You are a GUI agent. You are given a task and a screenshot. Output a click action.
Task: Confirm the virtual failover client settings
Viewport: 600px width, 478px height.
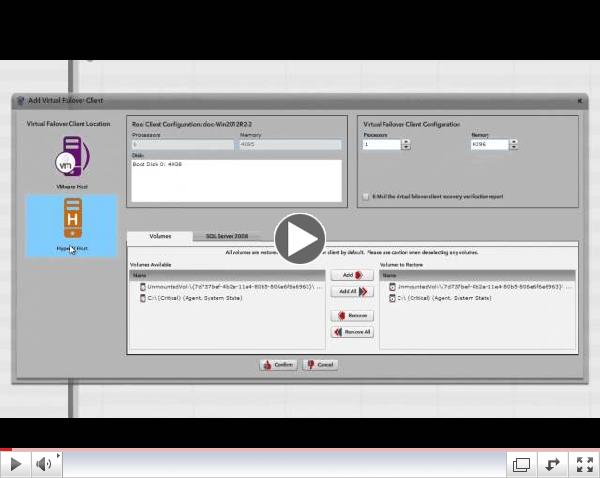(278, 365)
